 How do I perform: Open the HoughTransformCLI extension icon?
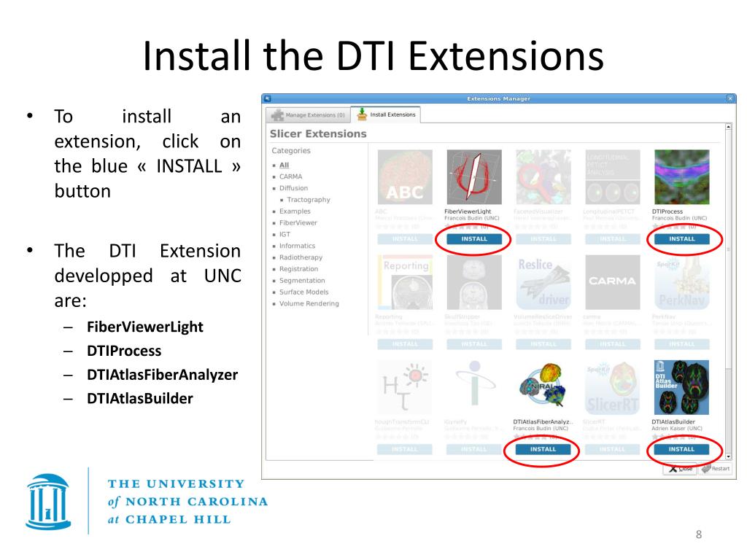click(405, 388)
